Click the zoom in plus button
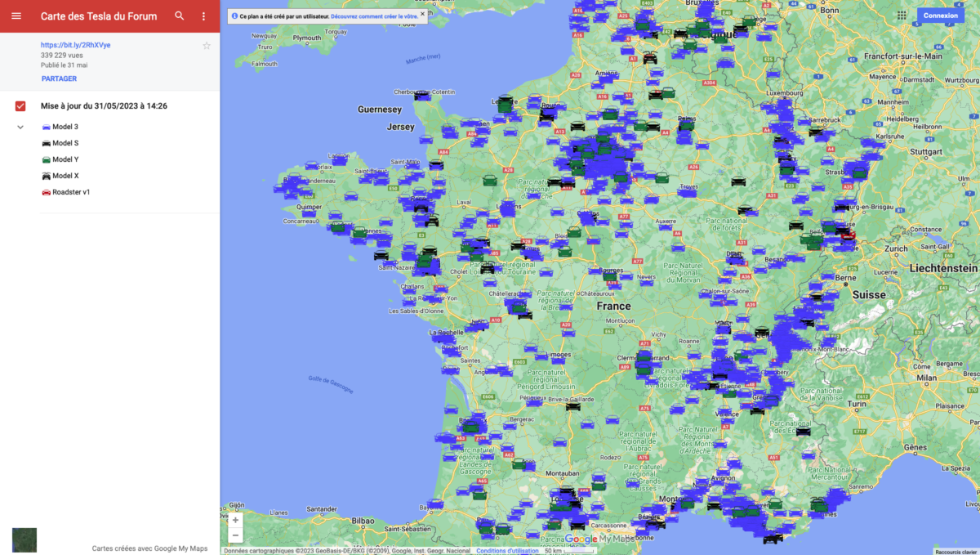The image size is (980, 555). [x=235, y=520]
